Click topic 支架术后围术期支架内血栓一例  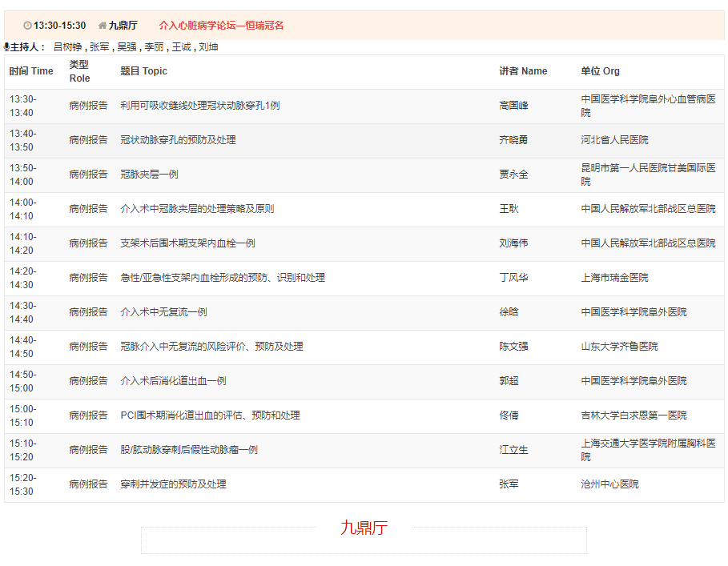coord(187,243)
